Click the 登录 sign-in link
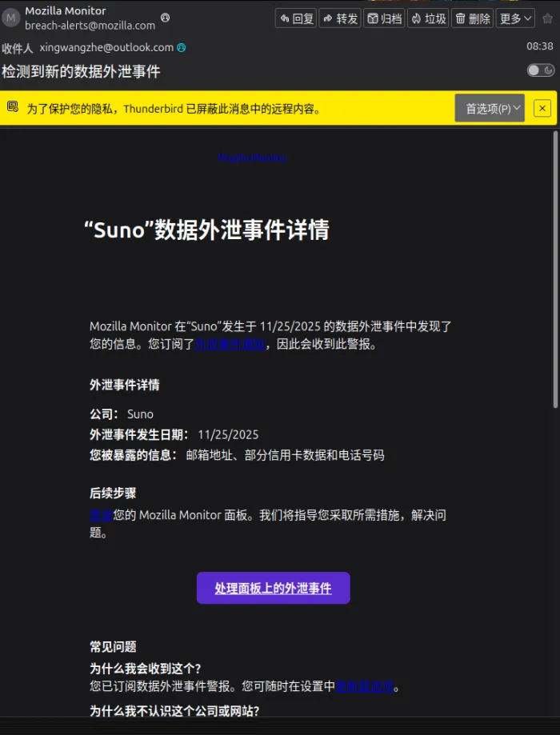Image resolution: width=560 pixels, height=735 pixels. pos(102,515)
